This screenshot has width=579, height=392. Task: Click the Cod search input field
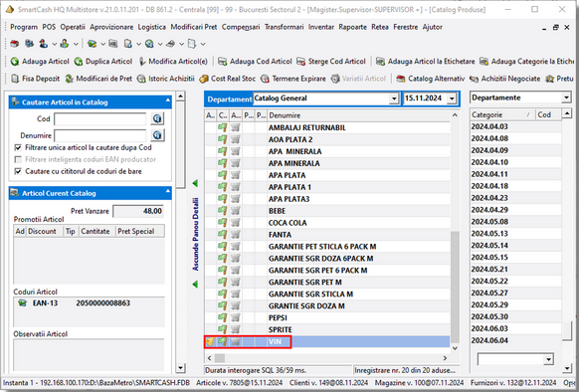100,119
